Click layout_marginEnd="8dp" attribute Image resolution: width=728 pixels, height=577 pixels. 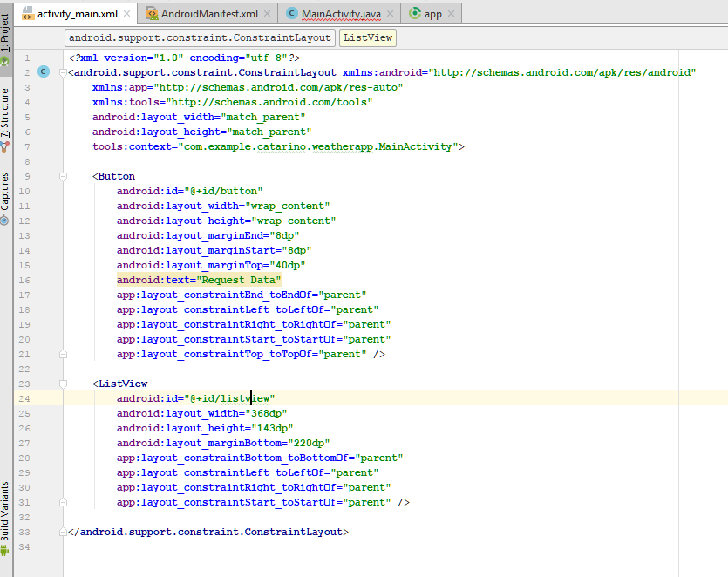tap(208, 235)
